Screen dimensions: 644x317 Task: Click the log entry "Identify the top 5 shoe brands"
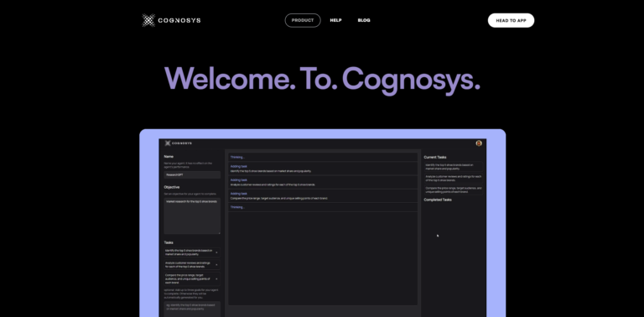pyautogui.click(x=323, y=169)
